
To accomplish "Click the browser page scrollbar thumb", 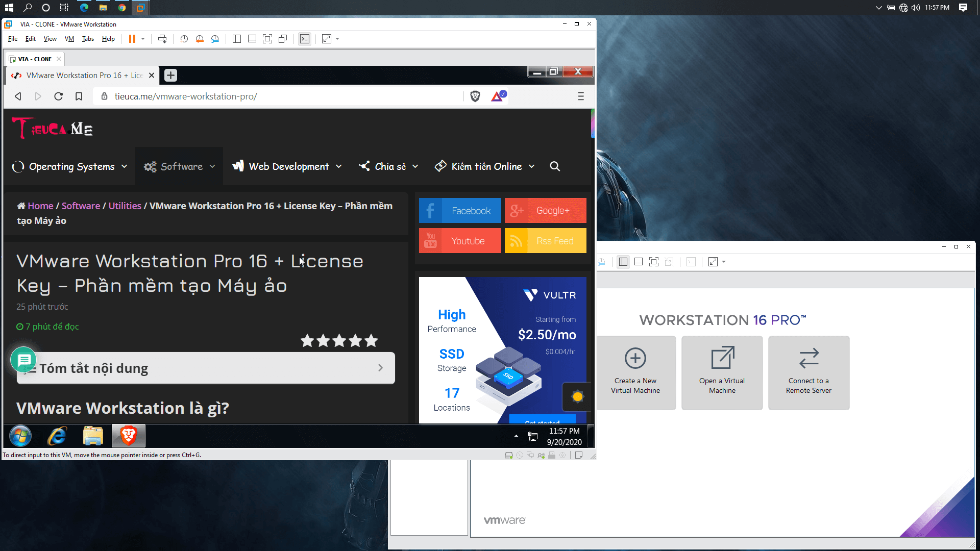I will click(x=593, y=124).
